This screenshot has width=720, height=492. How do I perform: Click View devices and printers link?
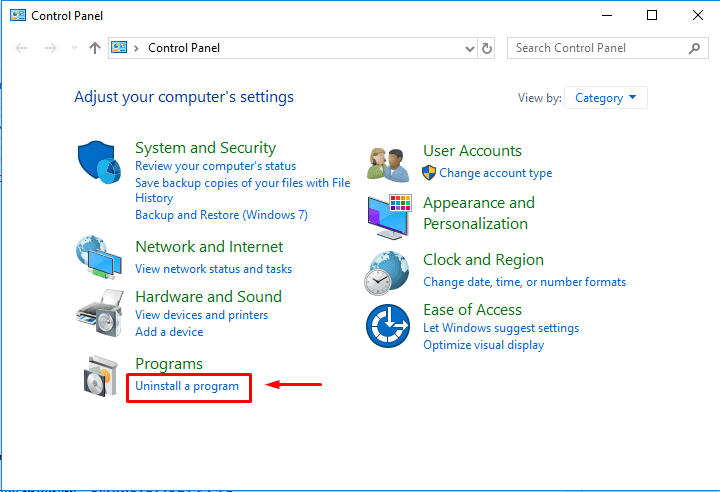pos(201,315)
